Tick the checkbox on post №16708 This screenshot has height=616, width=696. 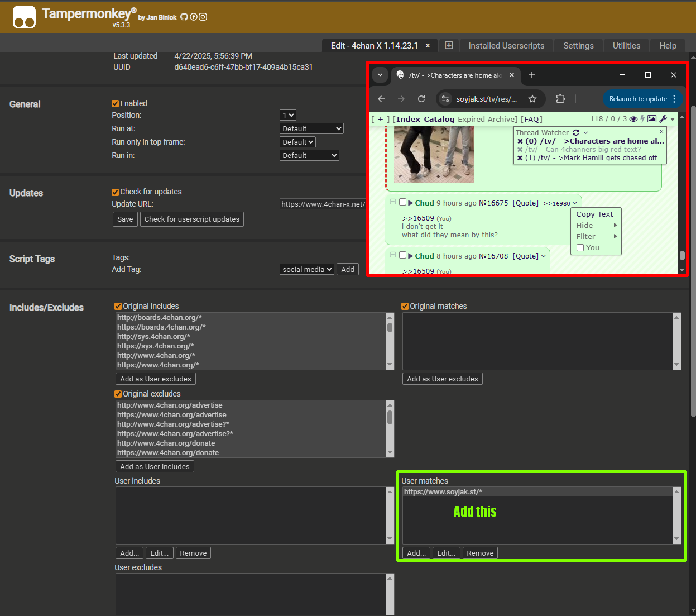[402, 255]
